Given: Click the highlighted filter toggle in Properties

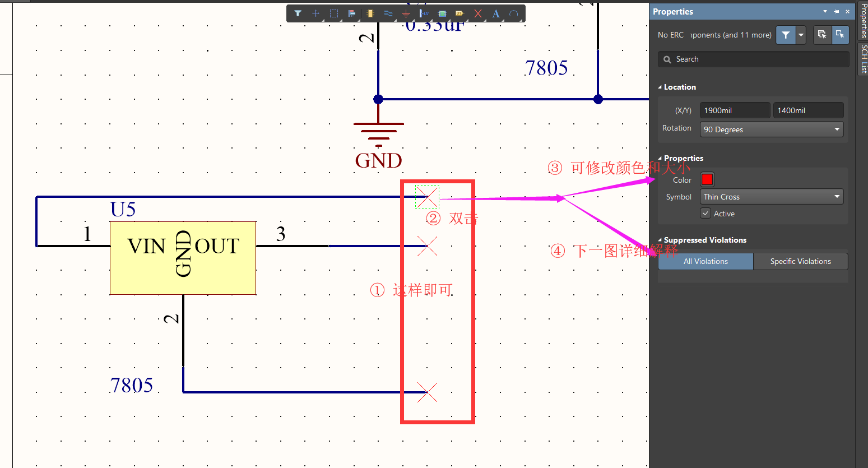Looking at the screenshot, I should (785, 35).
